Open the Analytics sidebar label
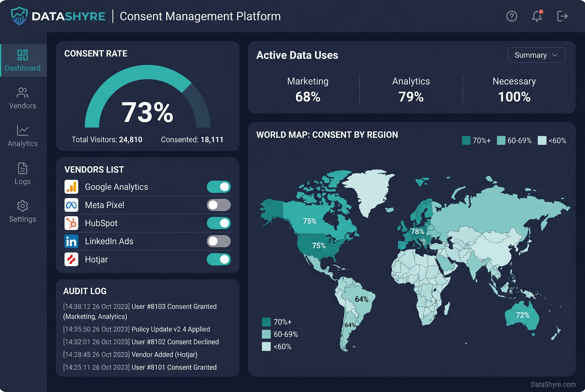The image size is (585, 392). (22, 144)
